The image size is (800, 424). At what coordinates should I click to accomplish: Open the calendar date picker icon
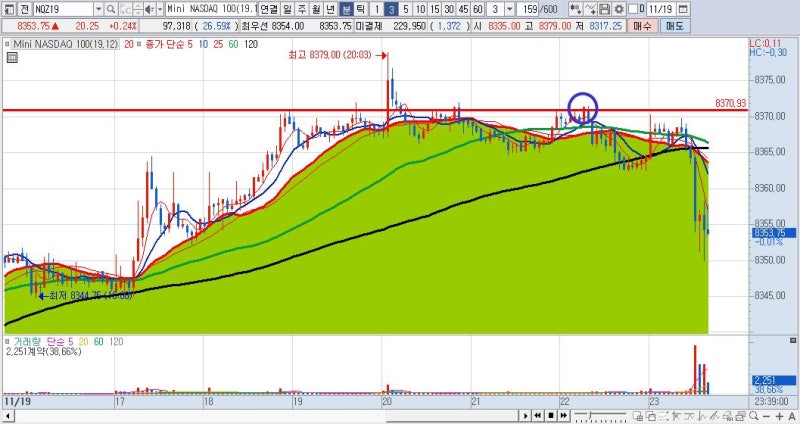684,9
